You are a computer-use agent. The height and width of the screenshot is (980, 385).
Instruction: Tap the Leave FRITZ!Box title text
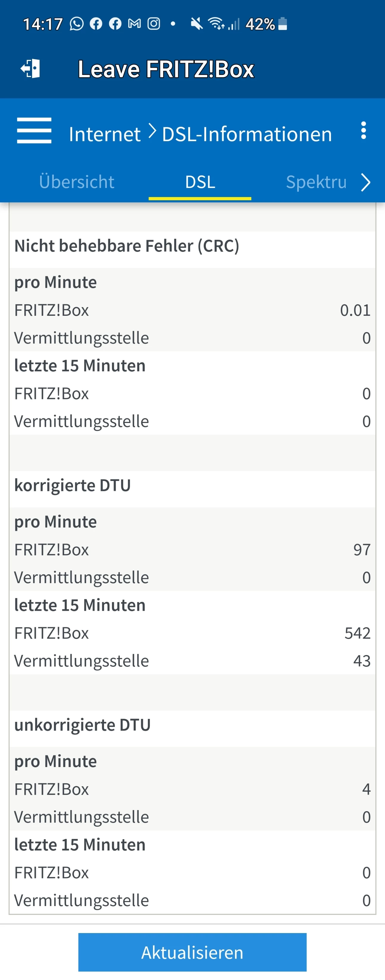pyautogui.click(x=166, y=69)
